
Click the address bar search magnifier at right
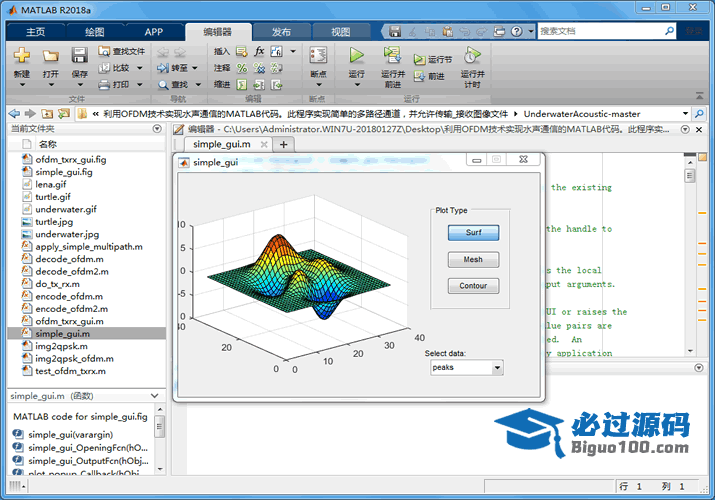pos(699,113)
